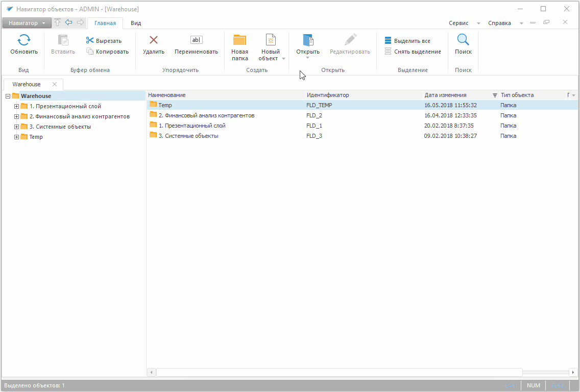580x392 pixels.
Task: Open the Навигатор dropdown button
Action: click(x=26, y=23)
